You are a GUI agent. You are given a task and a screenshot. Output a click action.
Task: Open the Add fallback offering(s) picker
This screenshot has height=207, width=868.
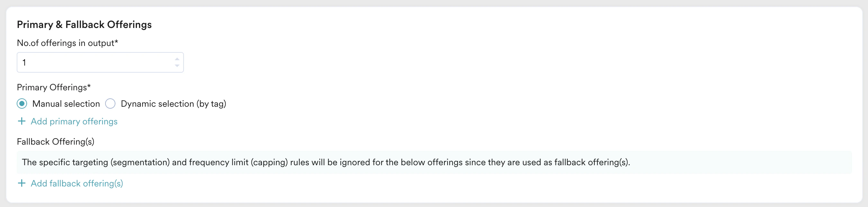[x=77, y=184]
